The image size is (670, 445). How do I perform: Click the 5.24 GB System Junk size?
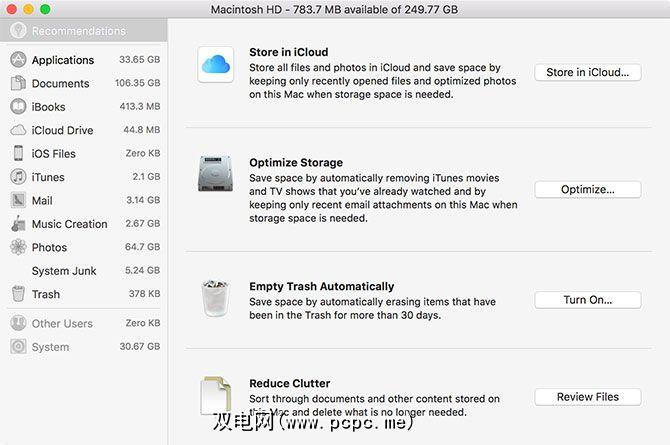tap(142, 270)
